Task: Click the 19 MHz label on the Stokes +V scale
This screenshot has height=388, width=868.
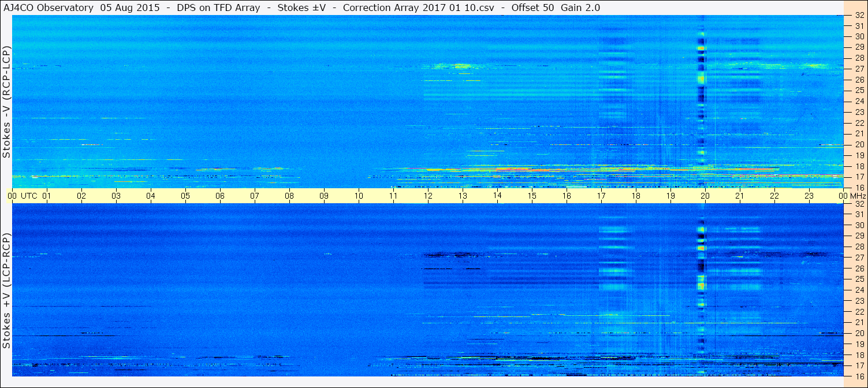Action: click(859, 344)
